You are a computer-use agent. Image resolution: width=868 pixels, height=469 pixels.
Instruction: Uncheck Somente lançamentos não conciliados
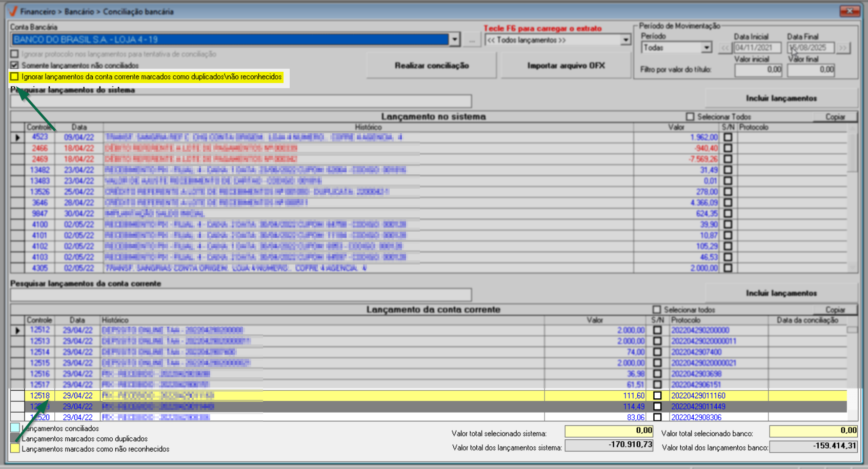click(15, 65)
